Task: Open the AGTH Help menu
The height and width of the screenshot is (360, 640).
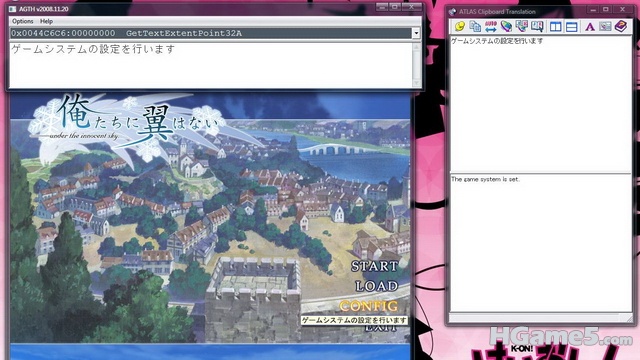Action: (46, 21)
